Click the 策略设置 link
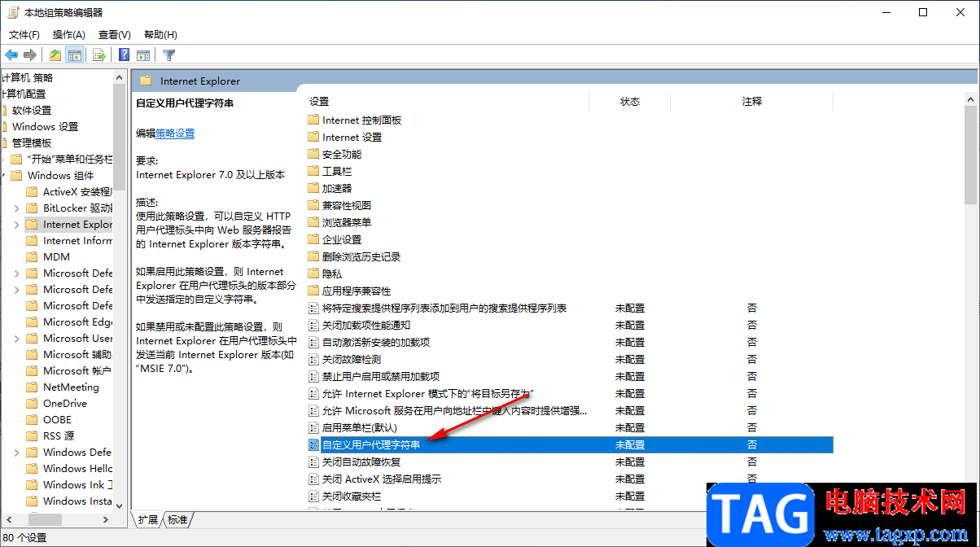Image resolution: width=980 pixels, height=547 pixels. (x=175, y=133)
